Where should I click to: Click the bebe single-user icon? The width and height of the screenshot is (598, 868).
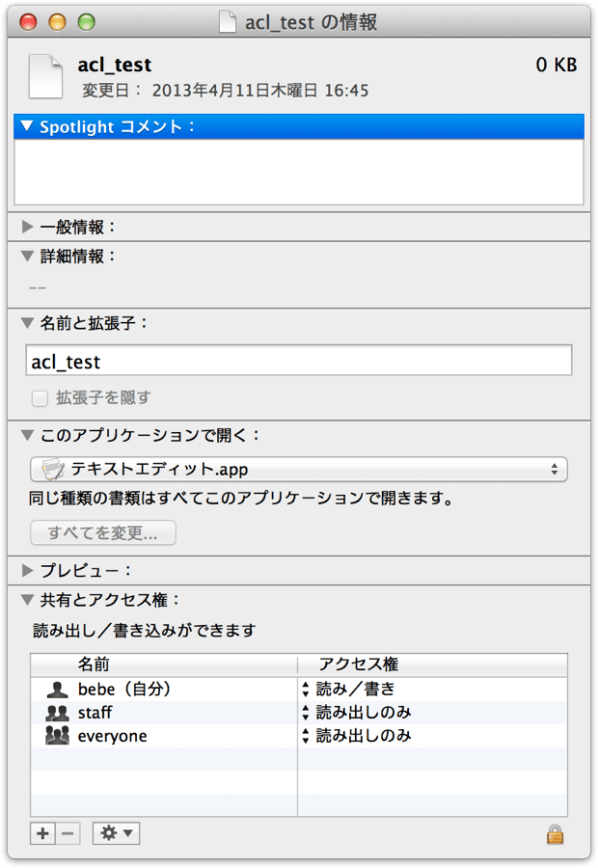coord(57,690)
